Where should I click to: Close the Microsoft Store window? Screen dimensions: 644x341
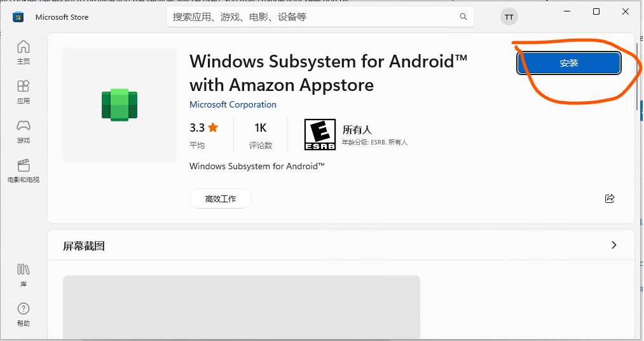click(x=626, y=11)
